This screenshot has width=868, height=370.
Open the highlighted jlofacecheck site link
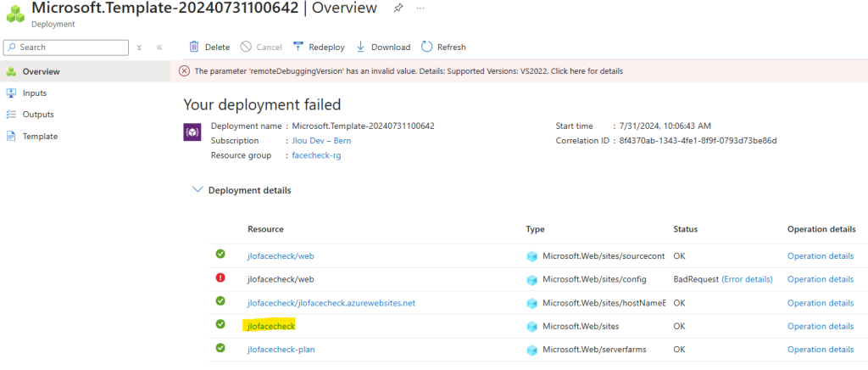(x=271, y=326)
